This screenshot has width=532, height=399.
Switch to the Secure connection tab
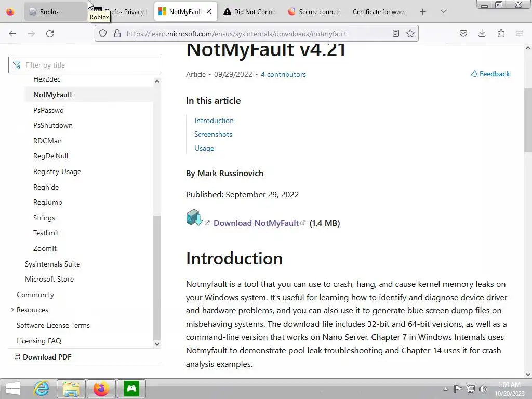314,12
